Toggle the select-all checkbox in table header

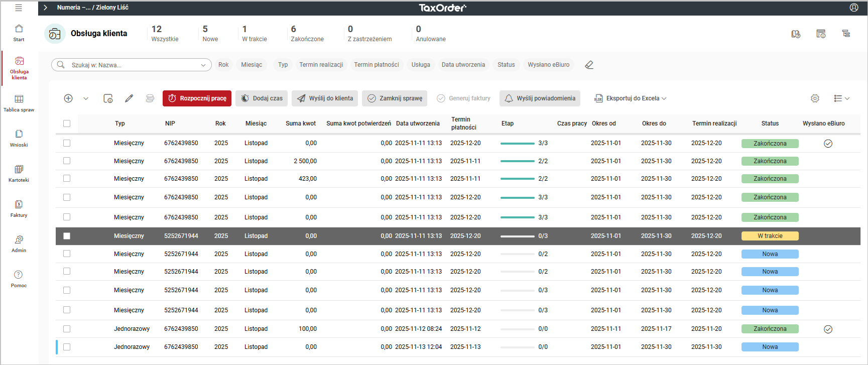(x=67, y=124)
